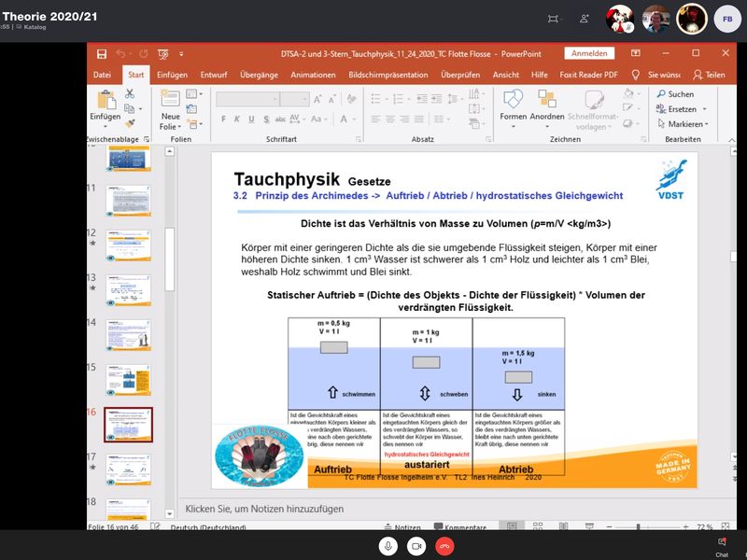Open the Datei tab
747x560 pixels.
point(102,75)
